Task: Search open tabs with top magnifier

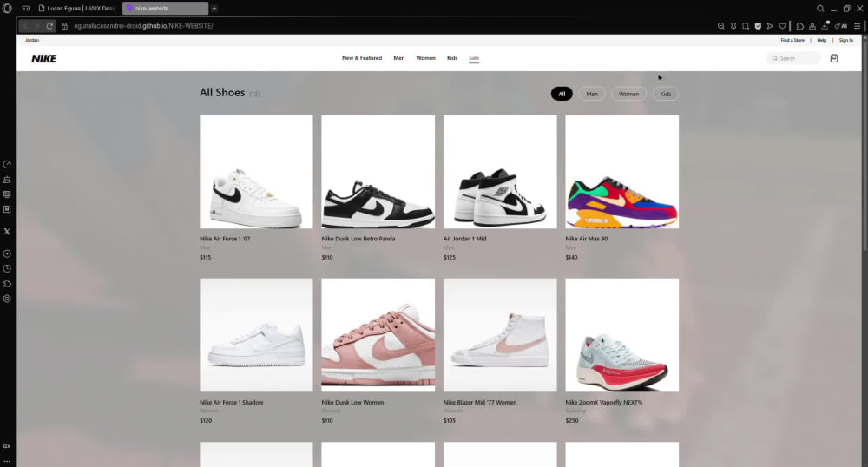Action: tap(820, 9)
